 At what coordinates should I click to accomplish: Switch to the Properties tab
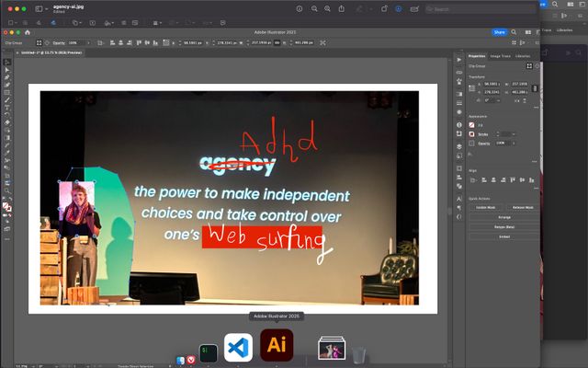(477, 56)
